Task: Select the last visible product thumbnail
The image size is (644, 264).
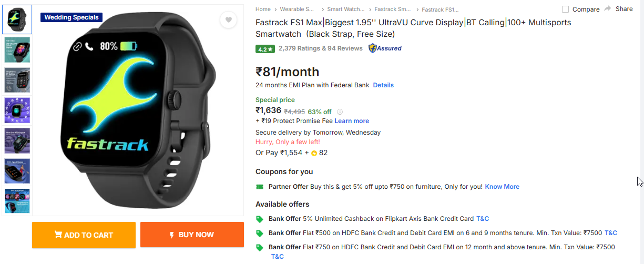Action: coord(17,201)
